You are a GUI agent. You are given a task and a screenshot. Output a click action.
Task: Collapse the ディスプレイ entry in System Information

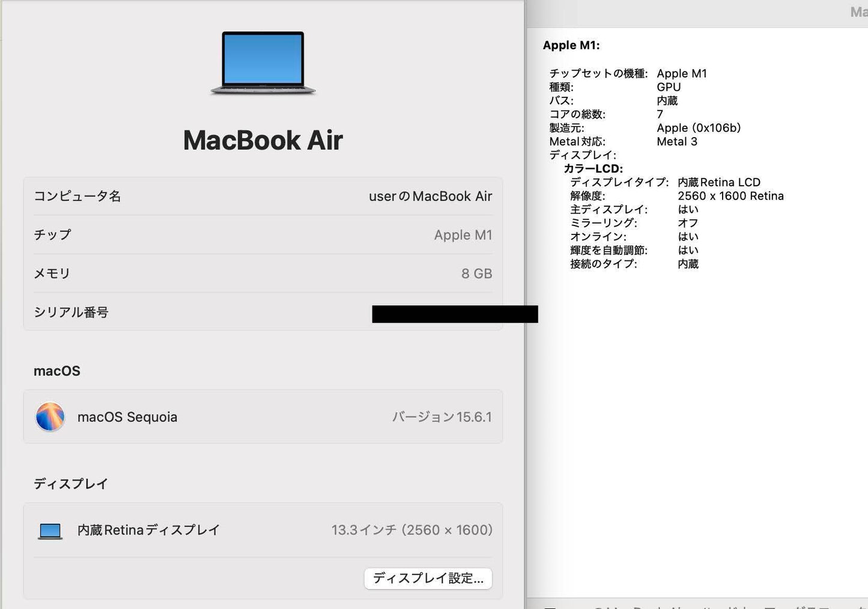point(583,155)
